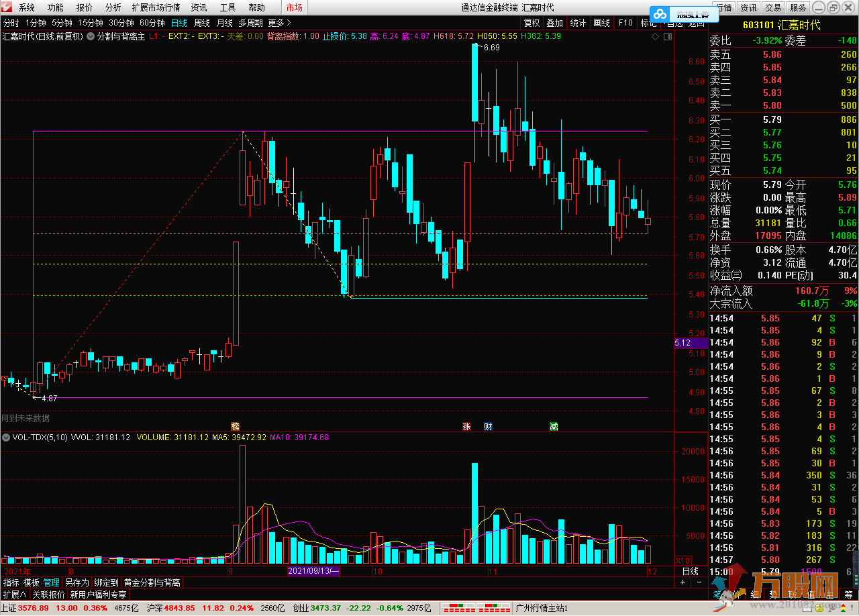
Task: Click the 交易 button at top right
Action: pos(773,8)
